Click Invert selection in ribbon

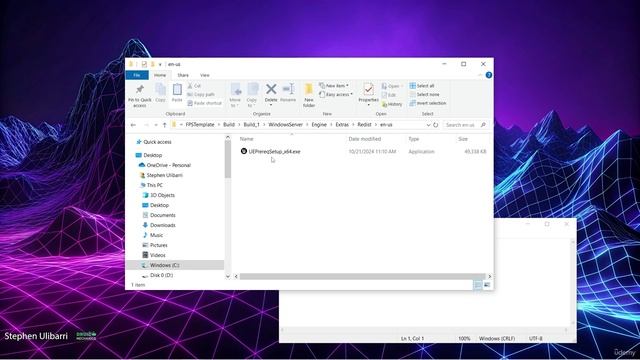point(428,103)
